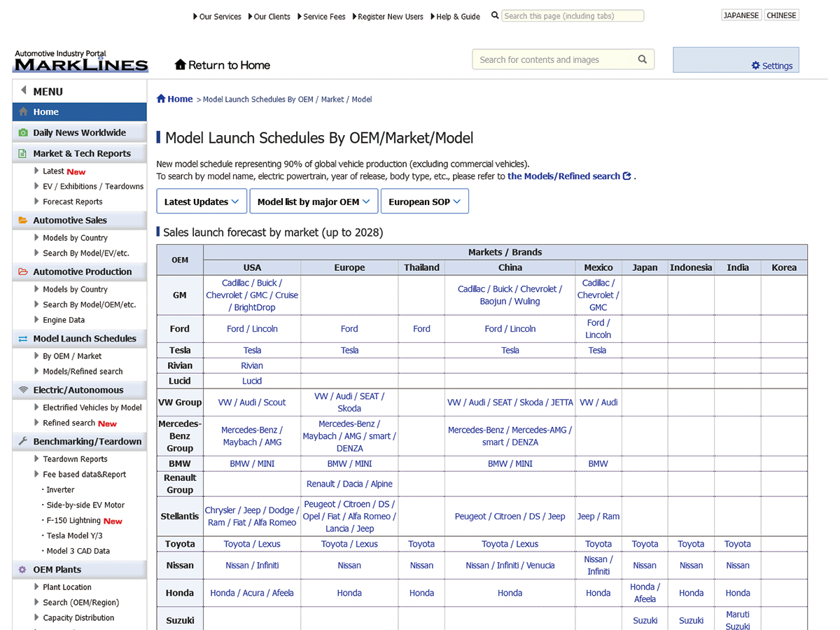Open OEM Plants menu section
This screenshot has width=840, height=630.
[x=80, y=570]
